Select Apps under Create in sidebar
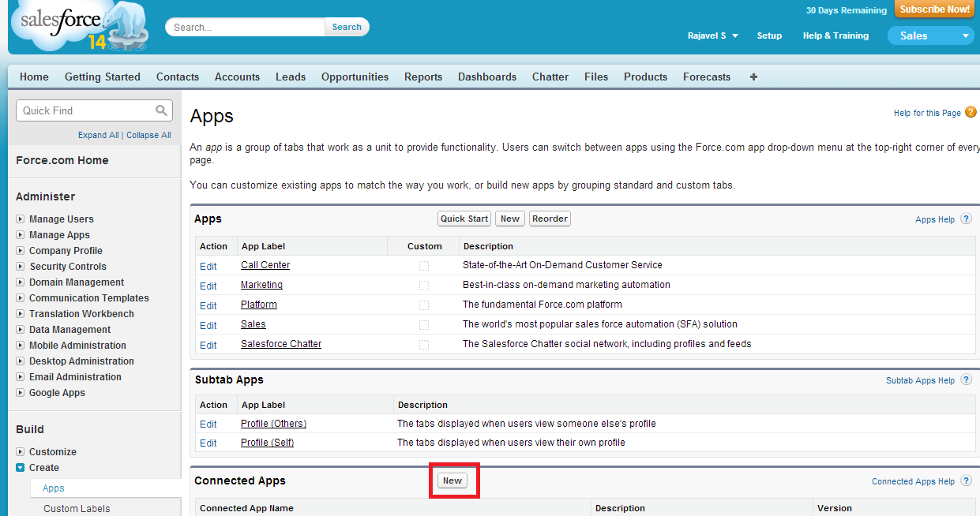The width and height of the screenshot is (980, 516). pyautogui.click(x=54, y=488)
